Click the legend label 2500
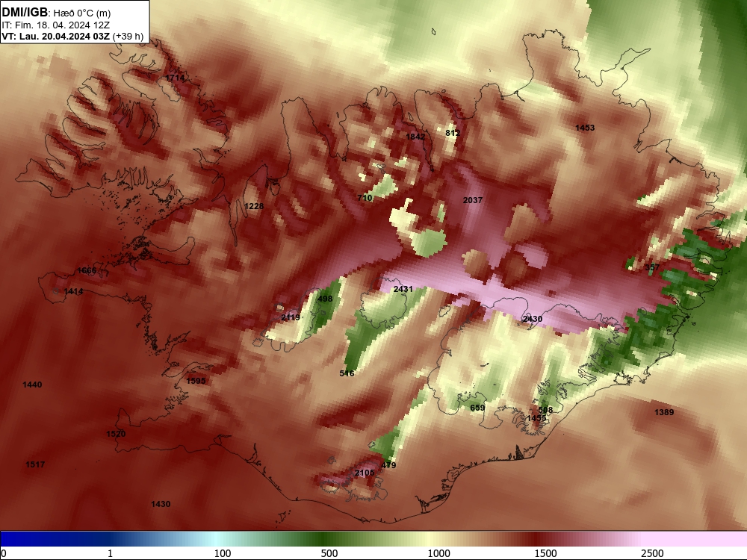Image resolution: width=747 pixels, height=560 pixels. (652, 553)
